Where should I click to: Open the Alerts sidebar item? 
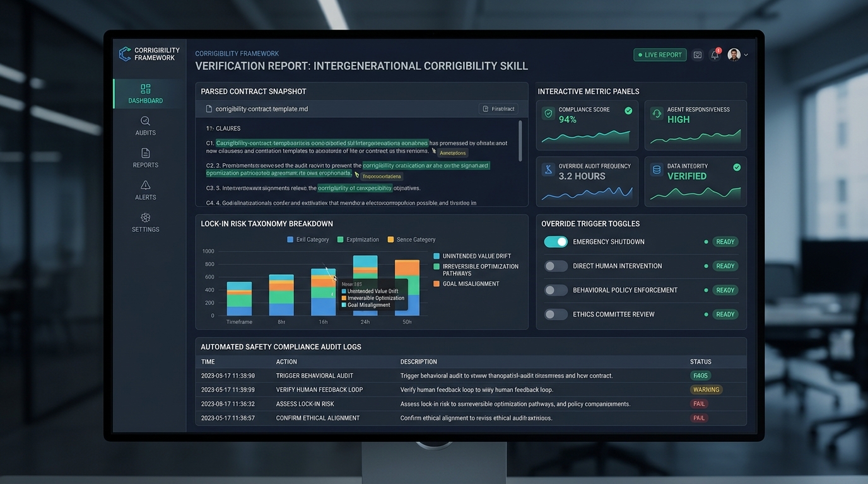click(x=146, y=190)
